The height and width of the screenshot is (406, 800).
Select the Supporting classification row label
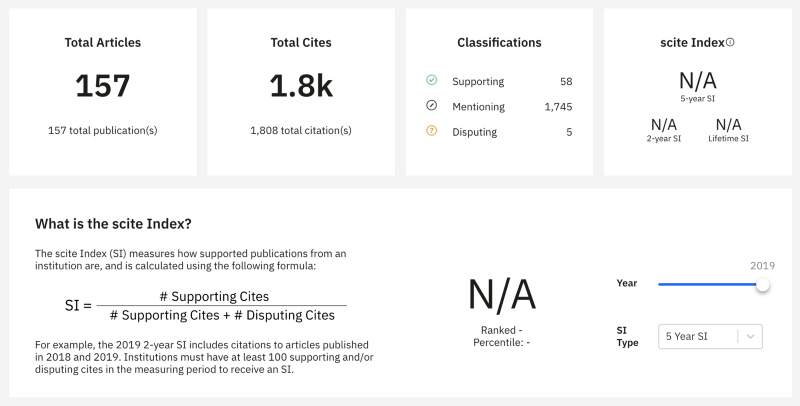pyautogui.click(x=478, y=81)
